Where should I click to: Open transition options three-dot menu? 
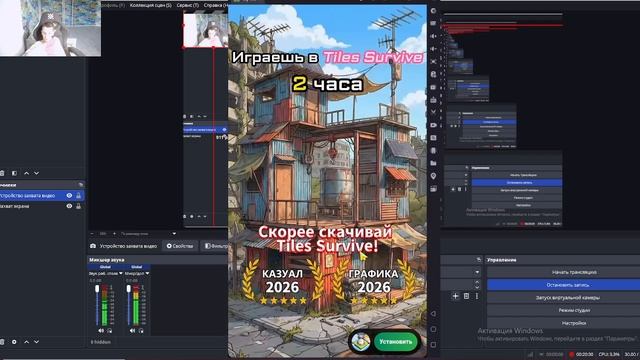477,296
